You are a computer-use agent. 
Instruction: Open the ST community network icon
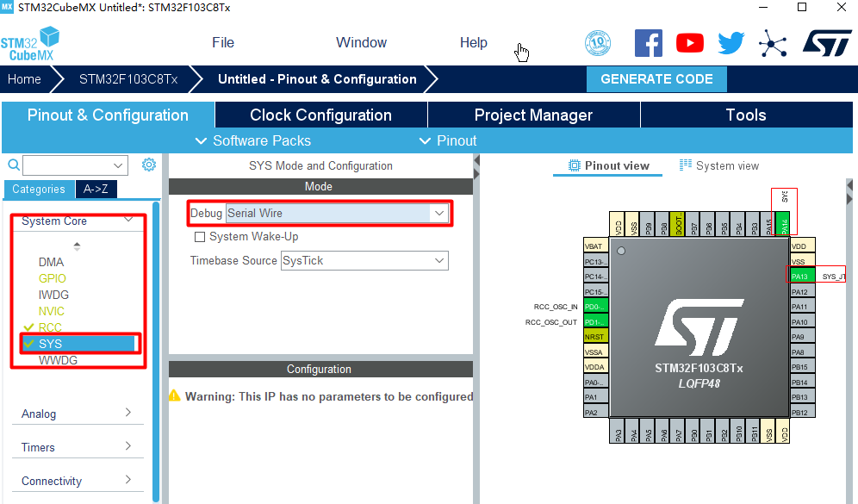pyautogui.click(x=773, y=43)
